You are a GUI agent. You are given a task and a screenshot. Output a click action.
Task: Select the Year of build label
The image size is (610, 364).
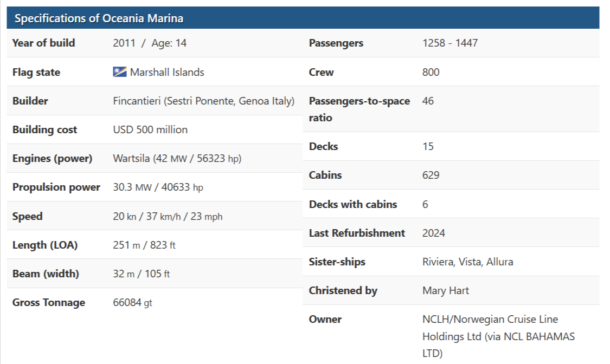pos(43,43)
